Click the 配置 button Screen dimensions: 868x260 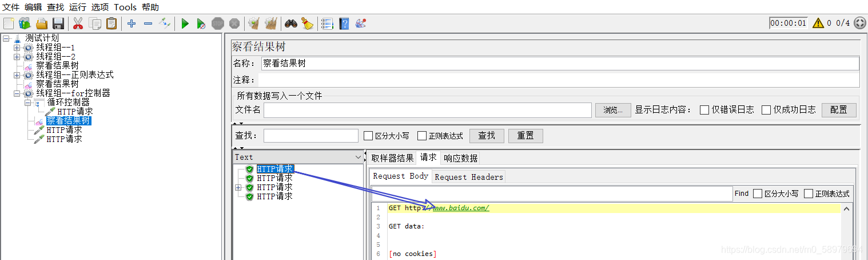tap(839, 110)
